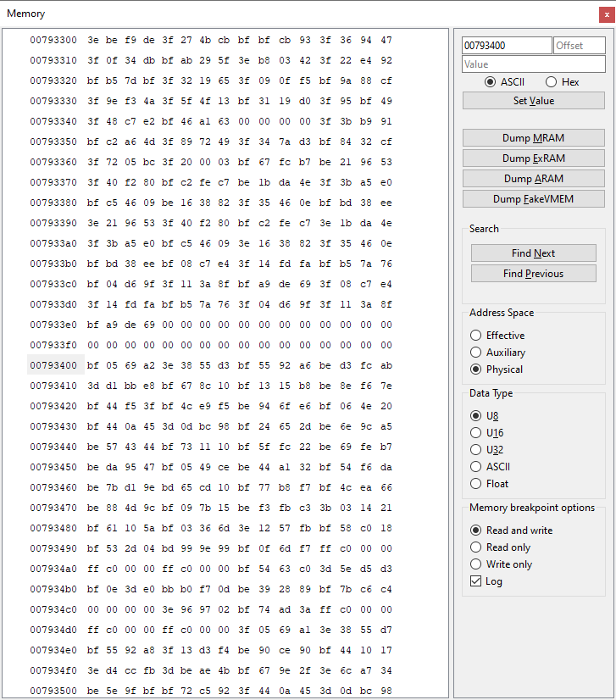Select address label 00793430
The width and height of the screenshot is (616, 700).
[53, 426]
